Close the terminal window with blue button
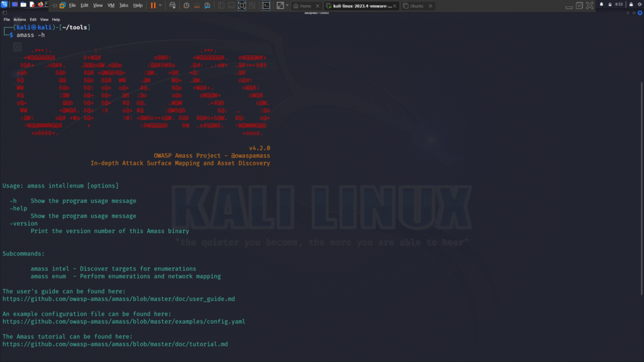This screenshot has width=644, height=362. tap(640, 13)
